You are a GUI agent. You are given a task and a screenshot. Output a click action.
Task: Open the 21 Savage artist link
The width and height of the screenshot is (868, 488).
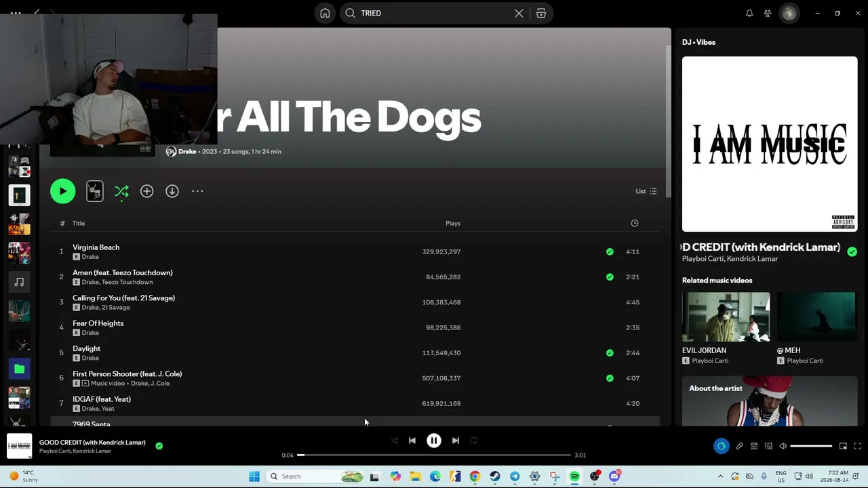(x=116, y=307)
